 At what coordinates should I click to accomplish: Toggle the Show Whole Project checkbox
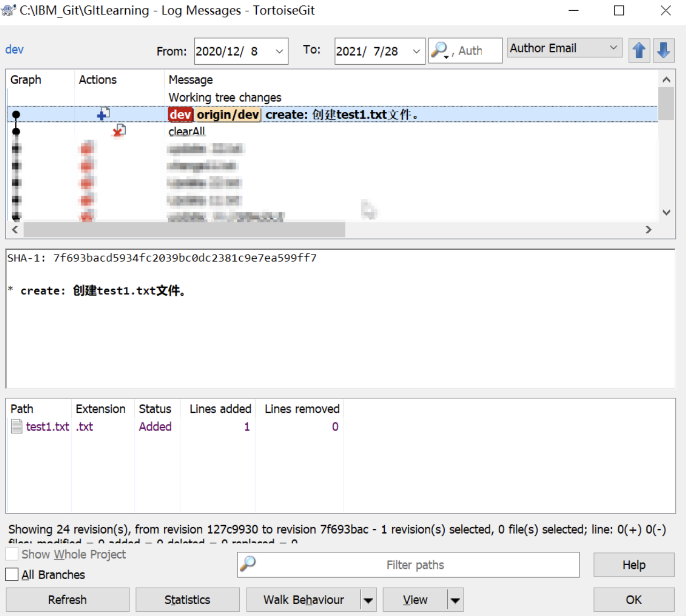click(x=12, y=554)
